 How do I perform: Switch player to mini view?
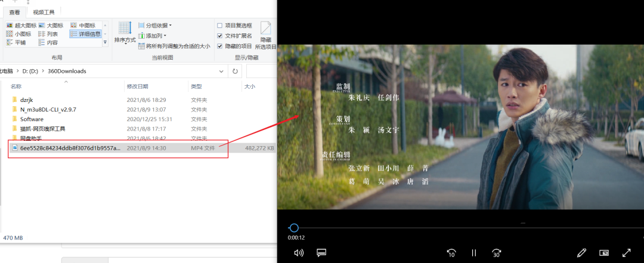click(x=603, y=252)
